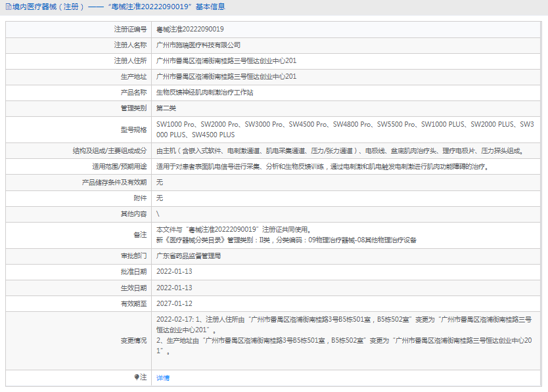Click registrant name 广州市施瑞医疗科技有限公司

[198, 45]
